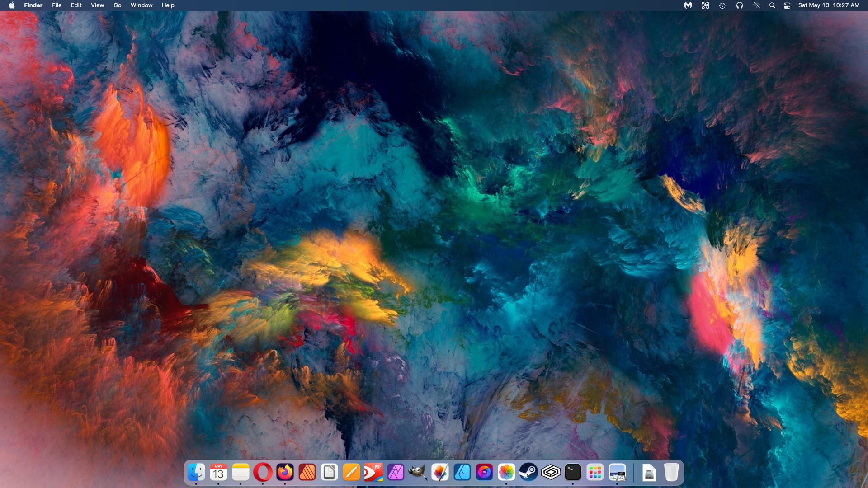Image resolution: width=868 pixels, height=488 pixels.
Task: Launch Steam from the Dock
Action: tap(528, 473)
